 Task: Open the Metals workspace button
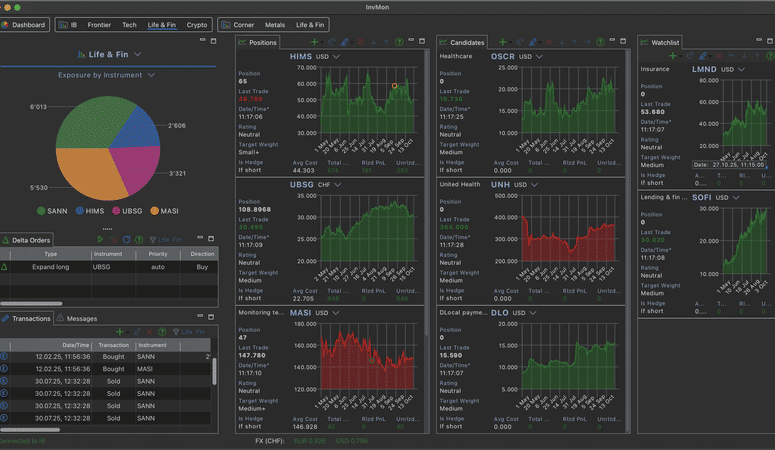click(275, 24)
